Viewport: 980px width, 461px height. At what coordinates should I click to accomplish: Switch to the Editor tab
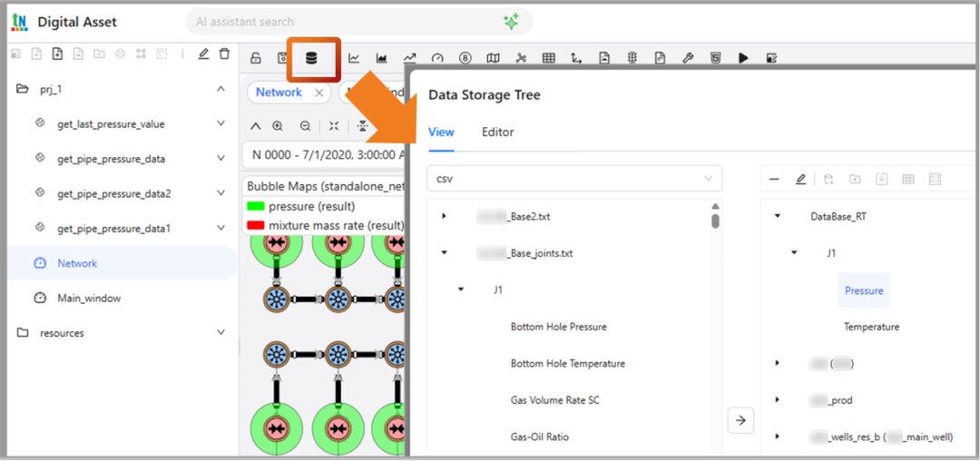[497, 132]
